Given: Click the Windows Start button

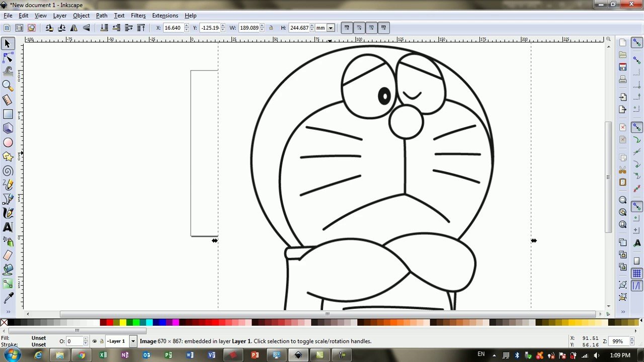Looking at the screenshot, I should click(x=12, y=355).
